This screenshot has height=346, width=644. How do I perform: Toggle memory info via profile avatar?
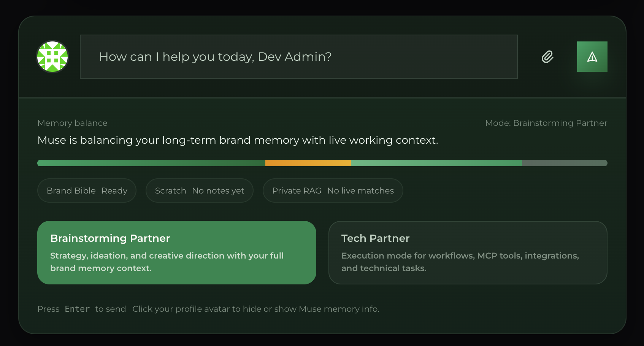pyautogui.click(x=52, y=57)
